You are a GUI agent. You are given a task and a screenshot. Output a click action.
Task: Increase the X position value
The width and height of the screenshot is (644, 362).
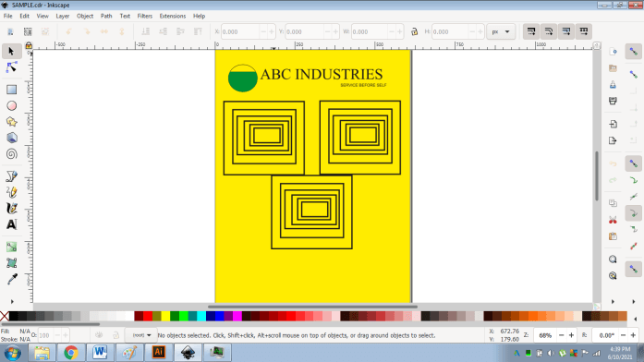272,31
